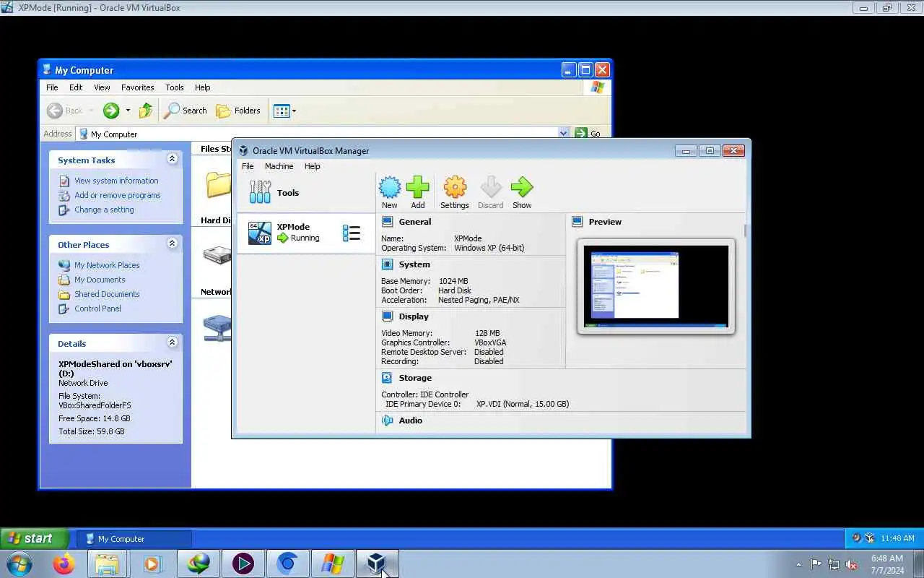Open the Forward history dropdown arrow

pos(128,111)
